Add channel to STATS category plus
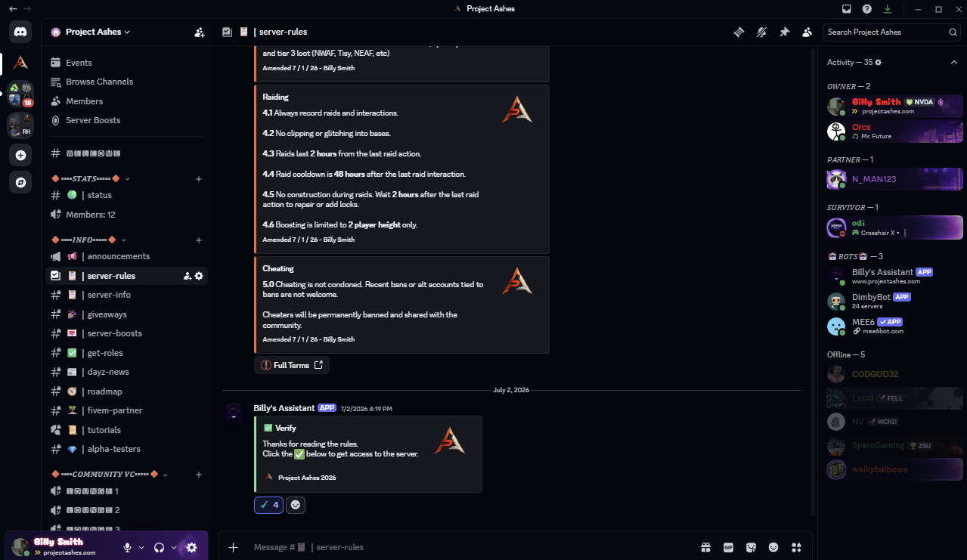Screen dimensions: 967x560 (x=199, y=179)
